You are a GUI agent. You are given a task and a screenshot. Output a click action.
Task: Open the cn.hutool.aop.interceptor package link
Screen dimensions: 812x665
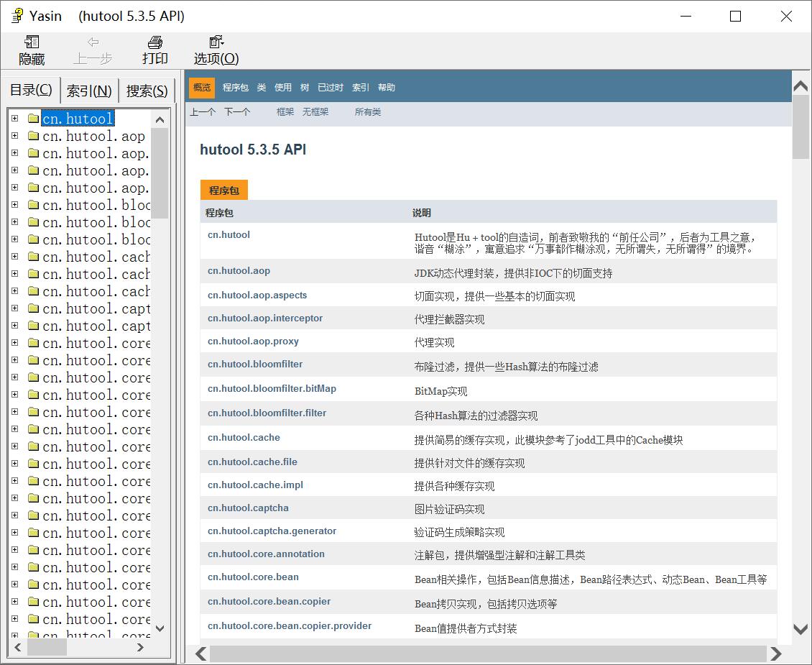pos(265,318)
